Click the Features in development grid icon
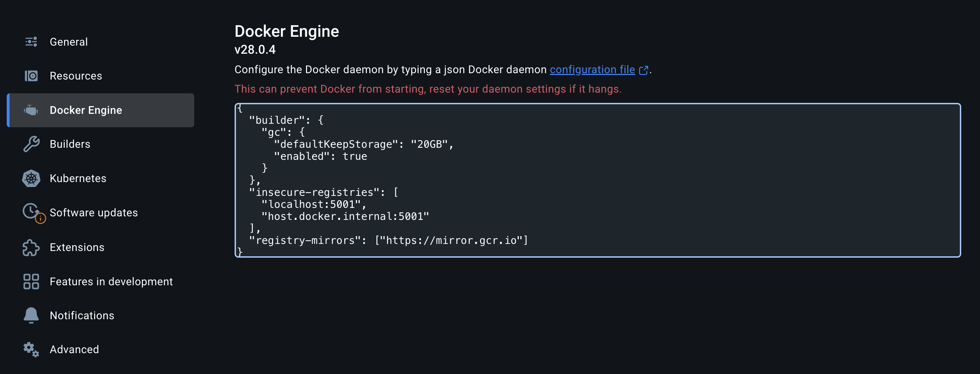Image resolution: width=980 pixels, height=374 pixels. [31, 281]
